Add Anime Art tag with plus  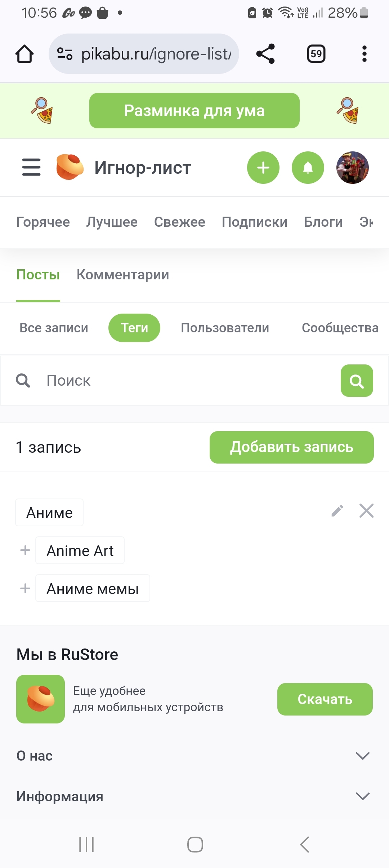pyautogui.click(x=25, y=550)
